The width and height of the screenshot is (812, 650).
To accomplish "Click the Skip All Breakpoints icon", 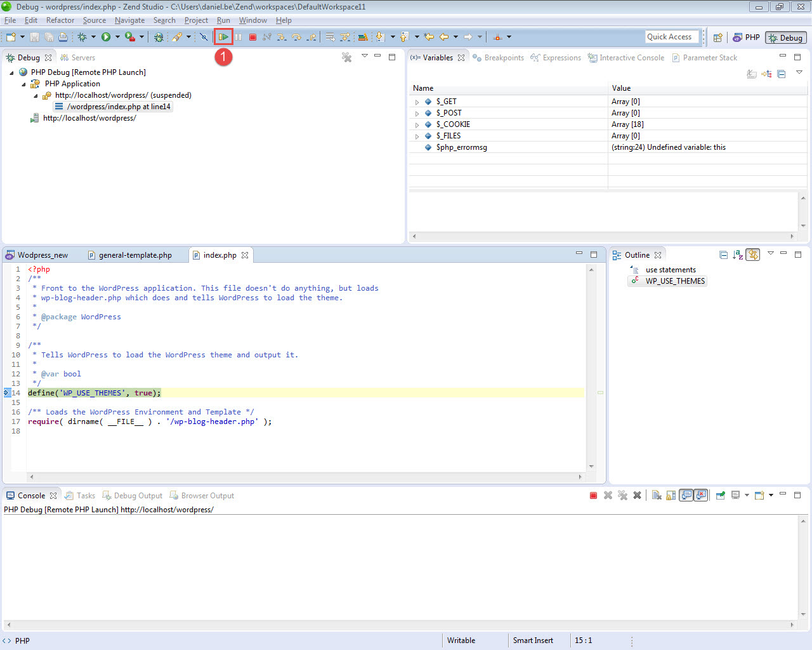I will pyautogui.click(x=204, y=37).
